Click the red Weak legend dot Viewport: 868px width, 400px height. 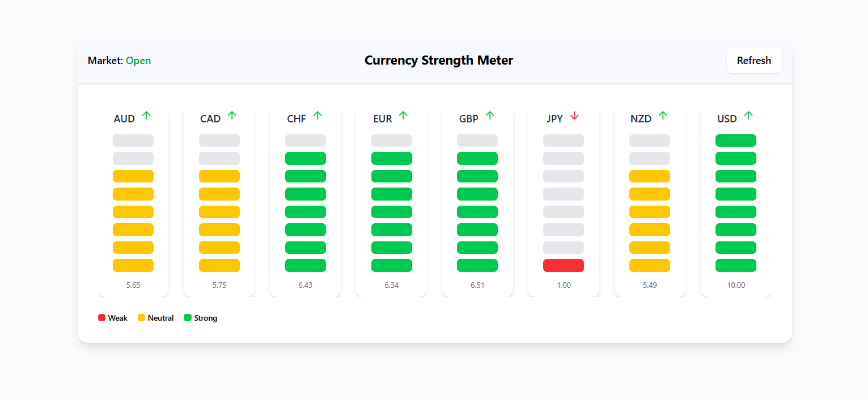tap(101, 317)
